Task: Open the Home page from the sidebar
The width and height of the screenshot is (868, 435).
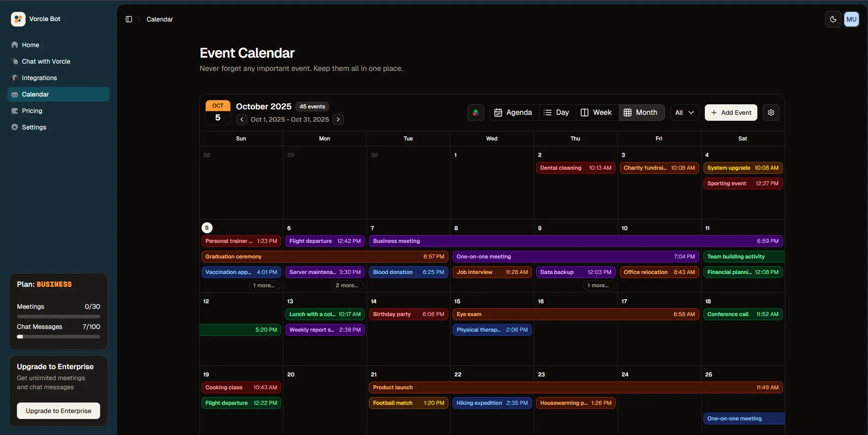Action: 30,45
